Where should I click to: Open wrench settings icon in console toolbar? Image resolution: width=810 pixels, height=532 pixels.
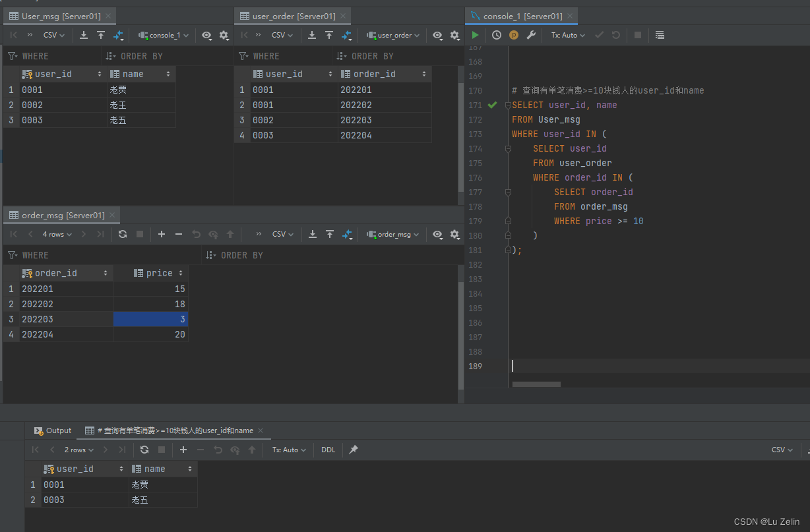[531, 35]
